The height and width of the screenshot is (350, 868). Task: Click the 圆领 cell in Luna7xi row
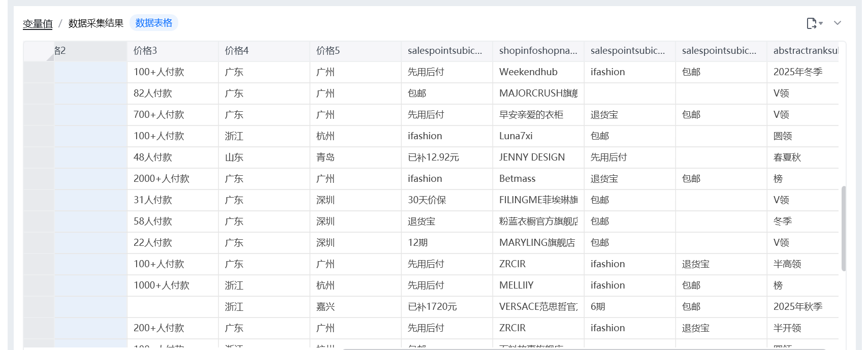coord(803,136)
